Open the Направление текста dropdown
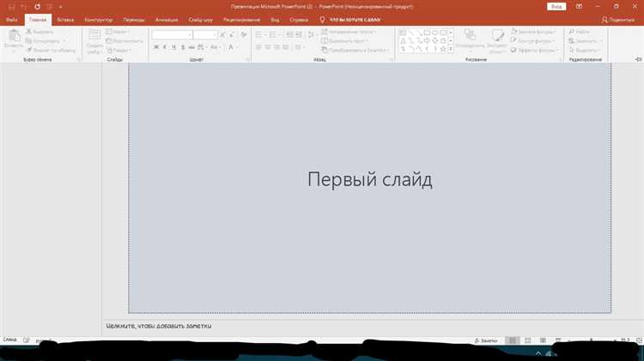 click(349, 32)
